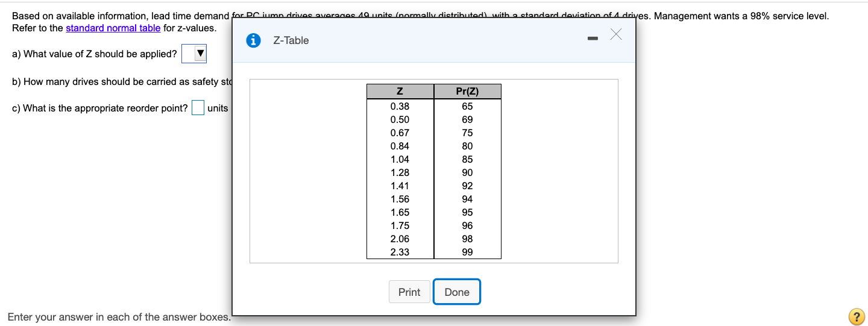Click the Pr(Z) value 75 cell
Image resolution: width=868 pixels, height=326 pixels.
click(x=467, y=133)
